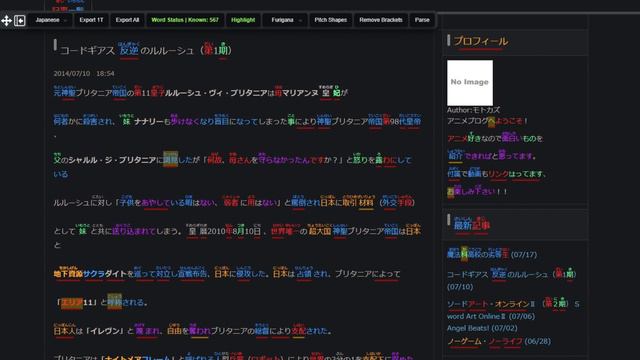Open the ノーゲーム・ノーライフ (06/28) link
The image size is (640, 360).
pos(499,341)
